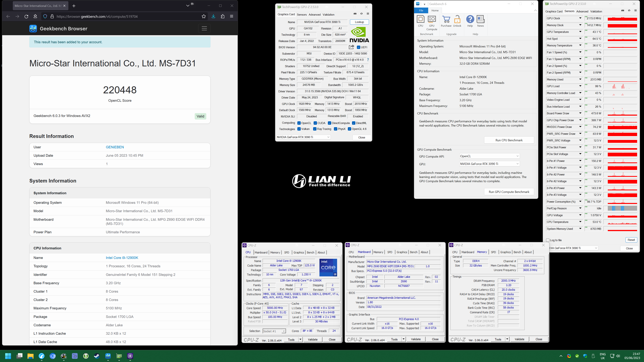Image resolution: width=644 pixels, height=362 pixels.
Task: Open the Home ribbon tab in Geekbench 6
Action: coord(435,11)
